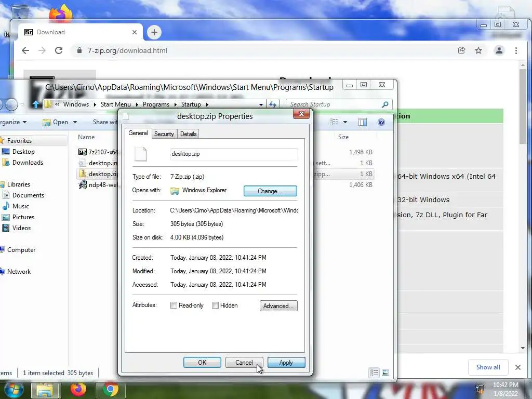Select Computer in navigation pane
This screenshot has width=532, height=399.
[21, 250]
